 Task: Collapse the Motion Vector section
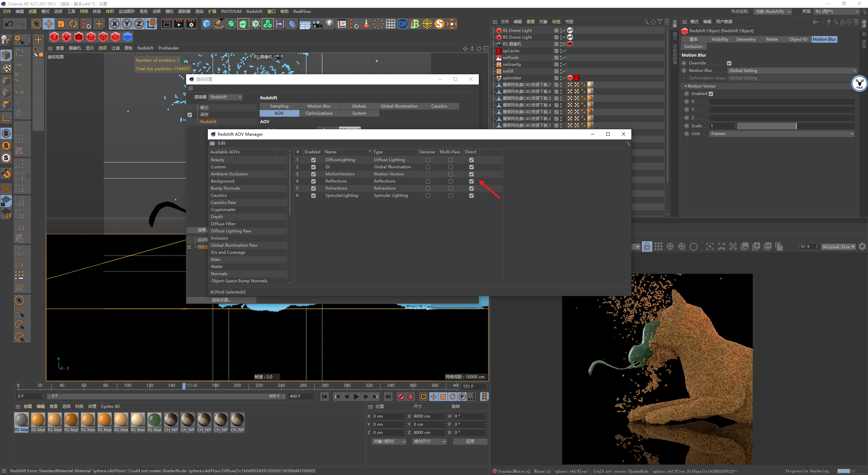[x=686, y=86]
